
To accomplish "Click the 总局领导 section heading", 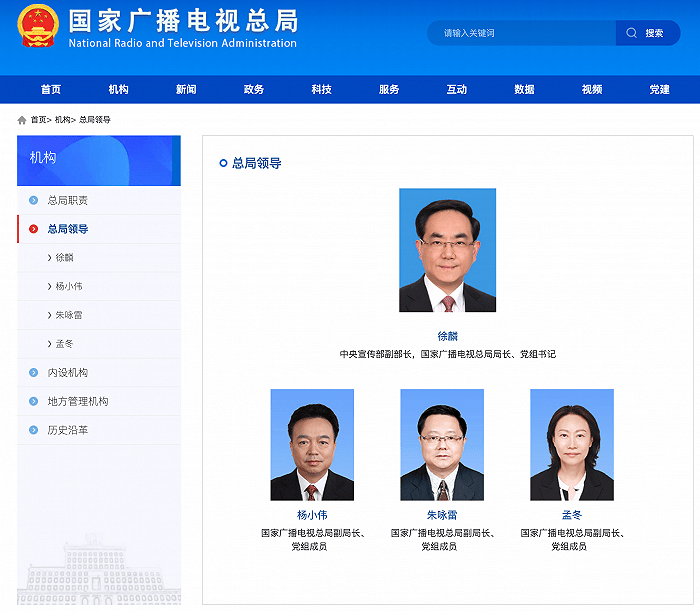I will [x=256, y=163].
